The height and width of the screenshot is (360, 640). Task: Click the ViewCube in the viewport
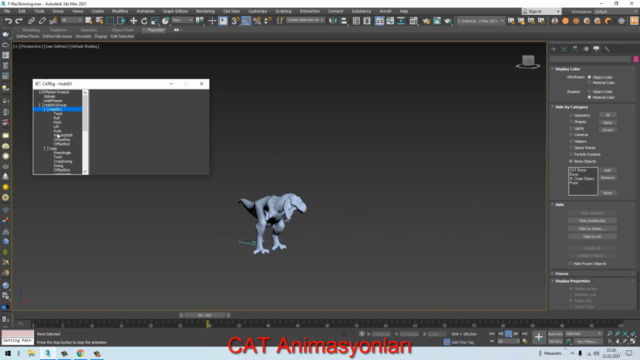pos(528,62)
